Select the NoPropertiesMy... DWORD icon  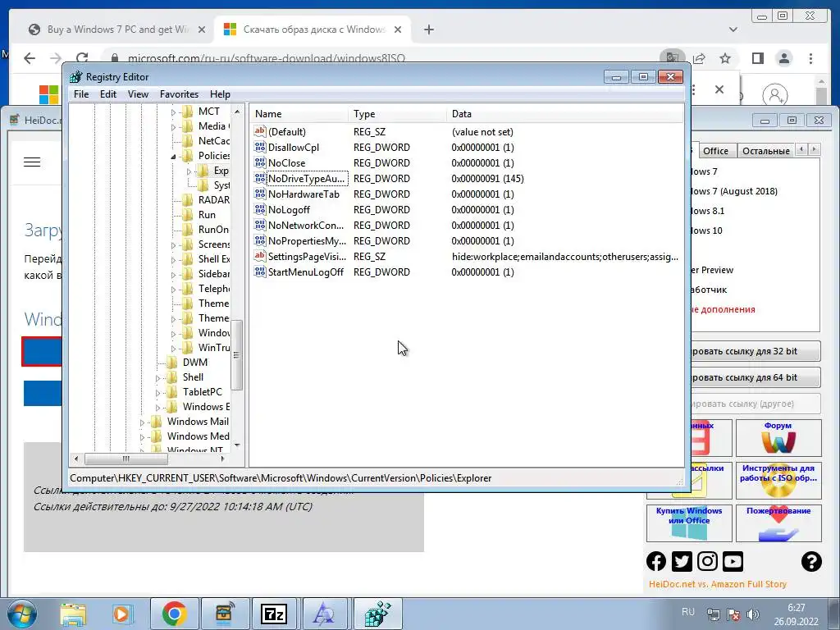(x=260, y=240)
